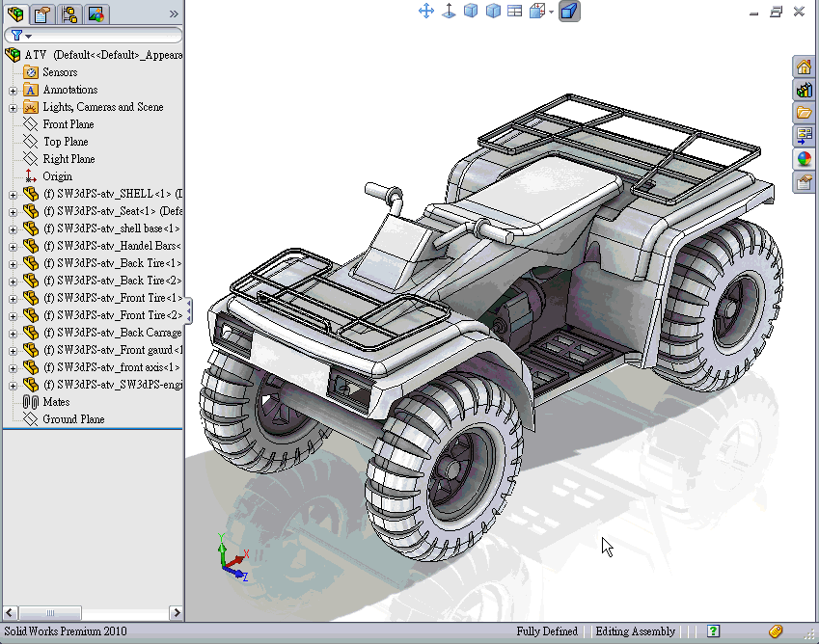819x644 pixels.
Task: Switch to the PropertyManager tab
Action: coord(41,14)
